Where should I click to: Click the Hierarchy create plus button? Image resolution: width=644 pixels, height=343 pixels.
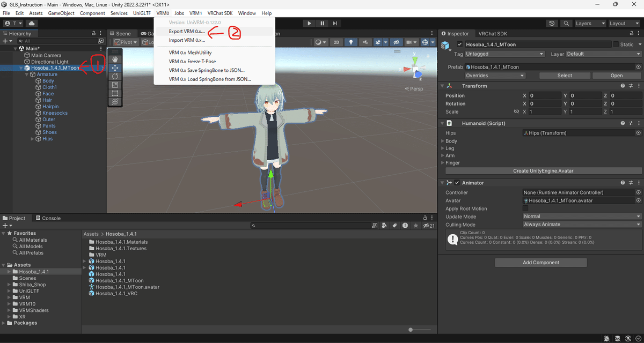point(7,41)
